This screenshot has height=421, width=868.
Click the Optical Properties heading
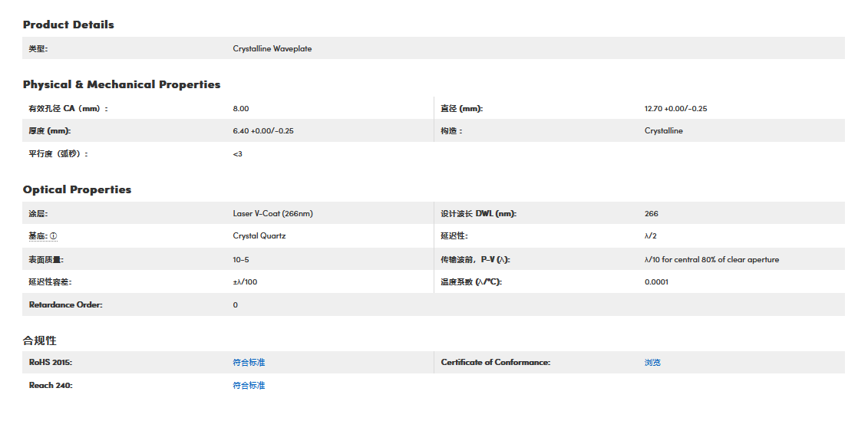click(x=77, y=189)
